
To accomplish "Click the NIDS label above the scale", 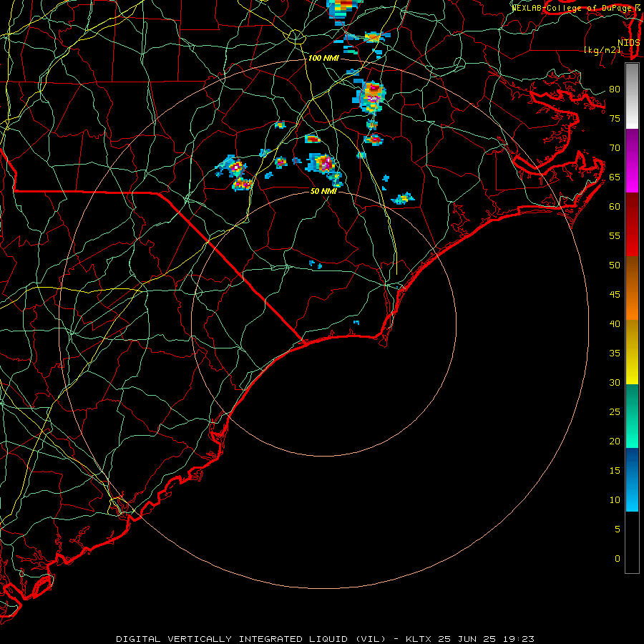I will (629, 43).
